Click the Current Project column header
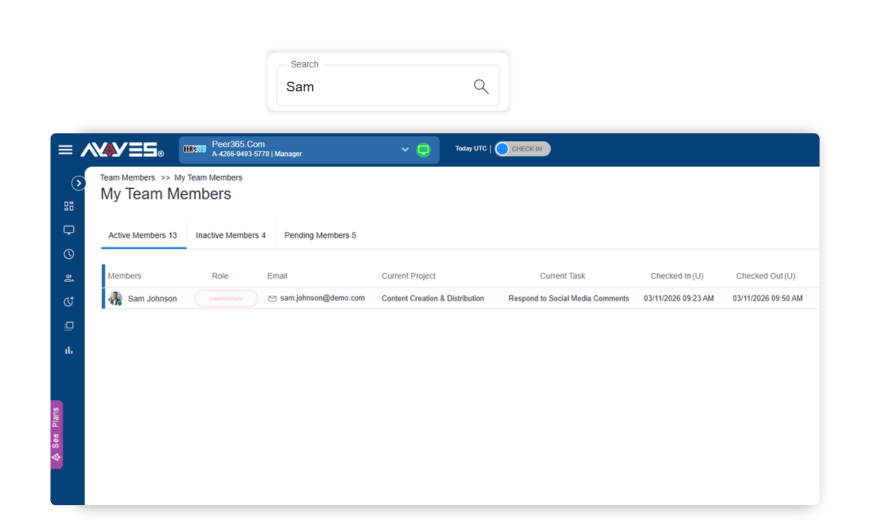This screenshot has height=525, width=870. 408,276
